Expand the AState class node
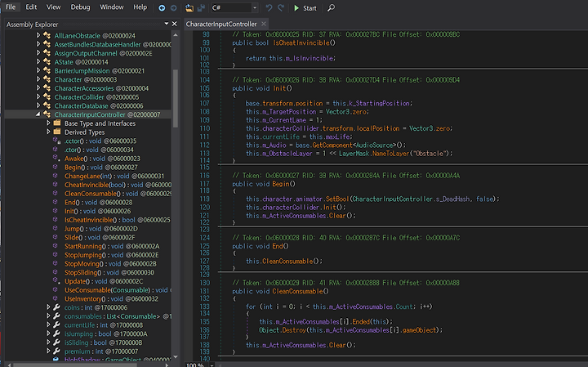Image resolution: width=588 pixels, height=367 pixels. coord(38,61)
